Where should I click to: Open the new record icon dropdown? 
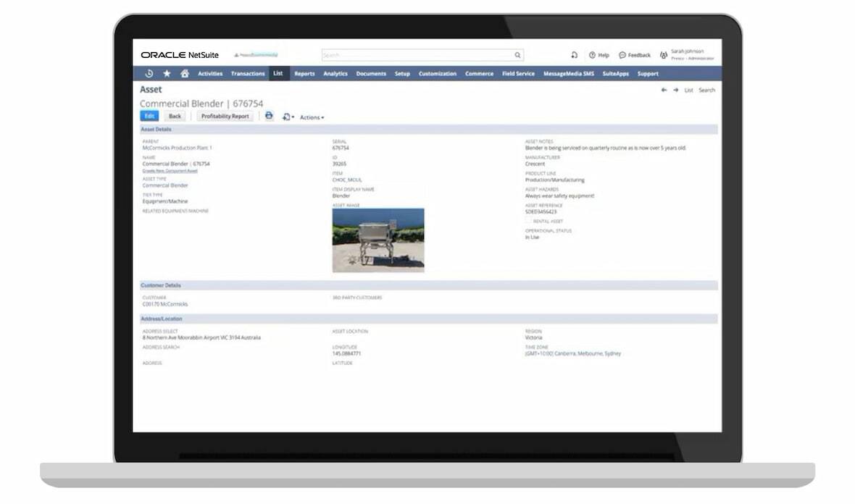[288, 117]
